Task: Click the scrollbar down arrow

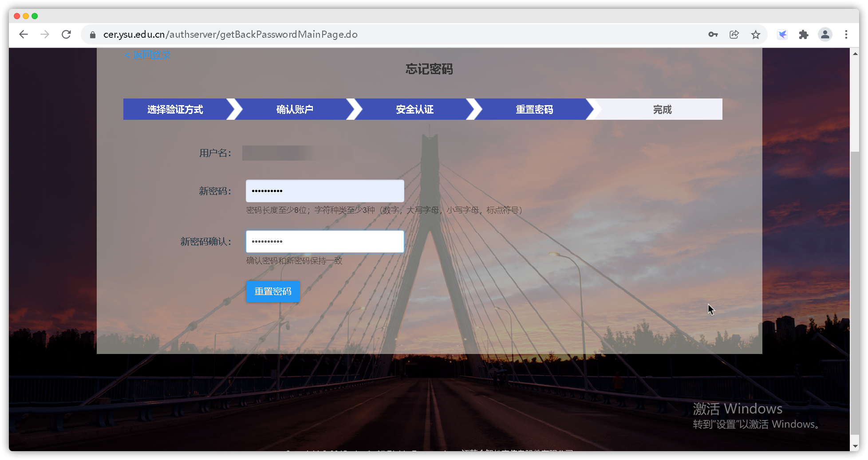Action: [855, 446]
